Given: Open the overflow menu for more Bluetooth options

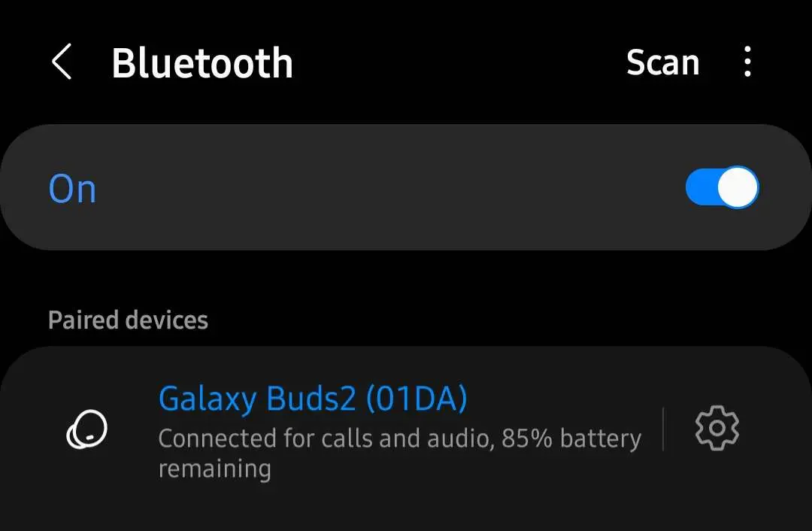Looking at the screenshot, I should pos(748,63).
